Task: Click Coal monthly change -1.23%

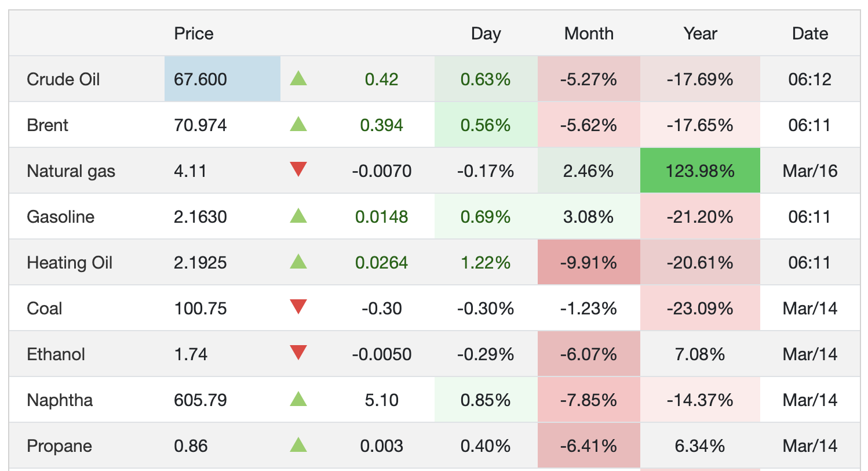Action: click(x=589, y=308)
